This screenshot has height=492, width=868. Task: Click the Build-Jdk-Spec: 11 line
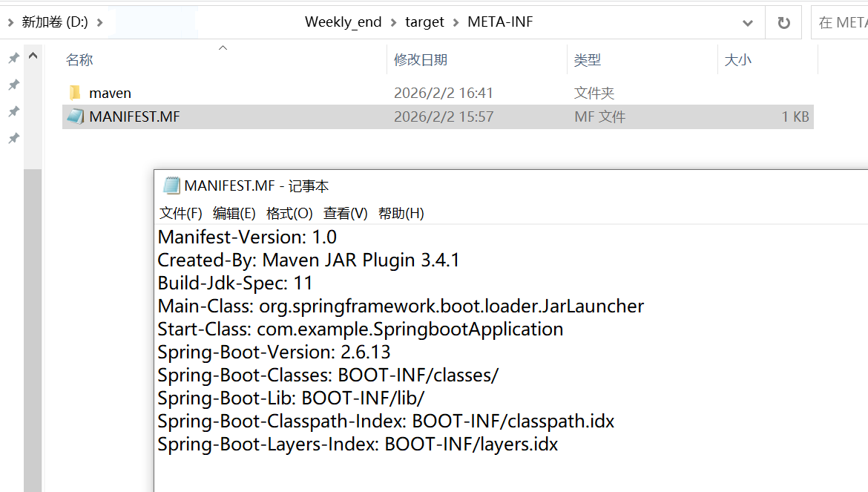pos(235,283)
